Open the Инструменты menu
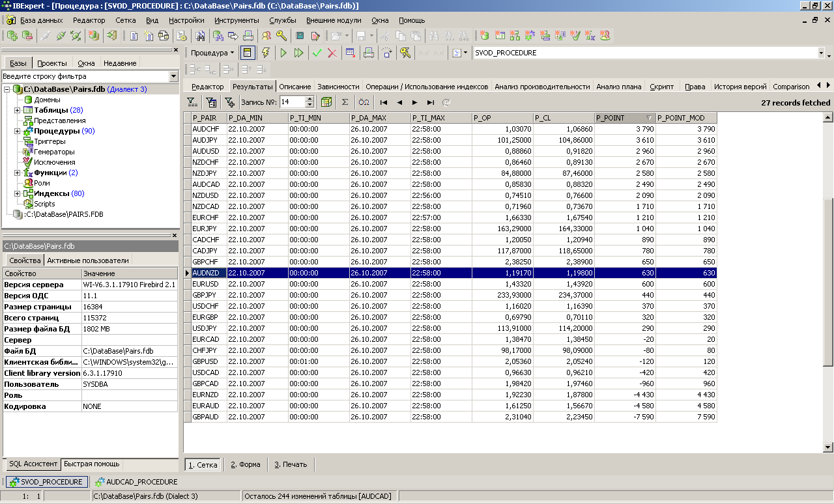Screen dimensions: 834x504 click(237, 20)
